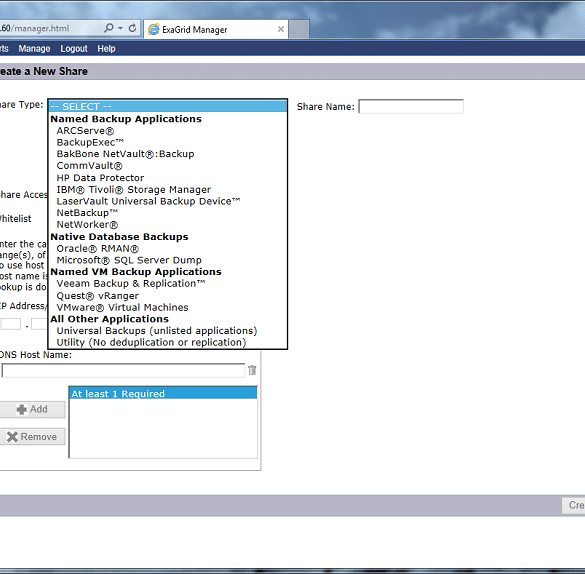Click the browser address bar URL
This screenshot has width=585, height=574.
(x=34, y=28)
